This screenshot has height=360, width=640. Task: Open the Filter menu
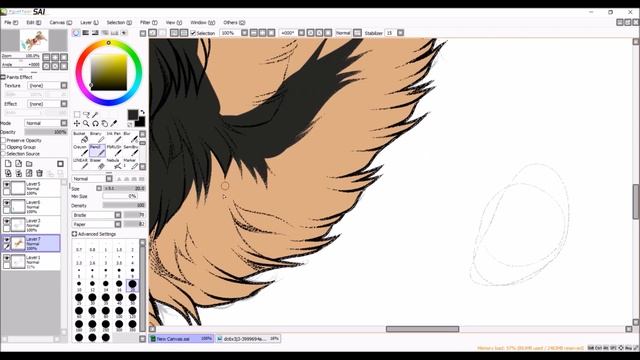(x=148, y=22)
